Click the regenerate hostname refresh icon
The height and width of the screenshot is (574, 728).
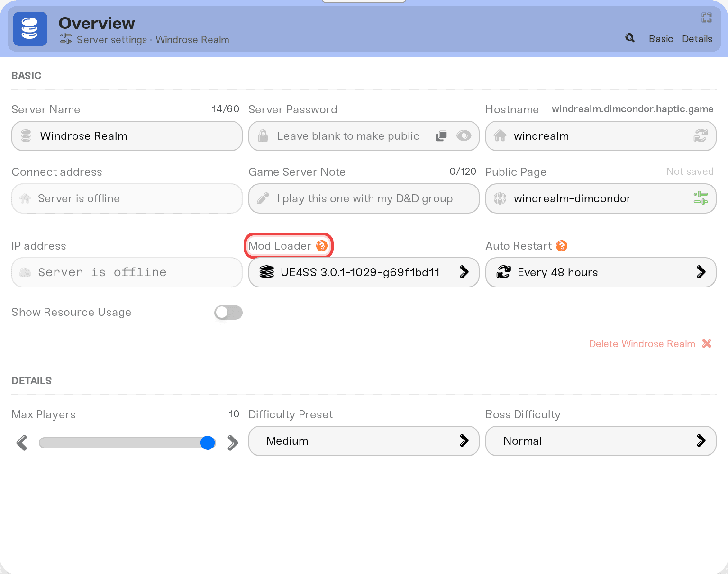(701, 136)
